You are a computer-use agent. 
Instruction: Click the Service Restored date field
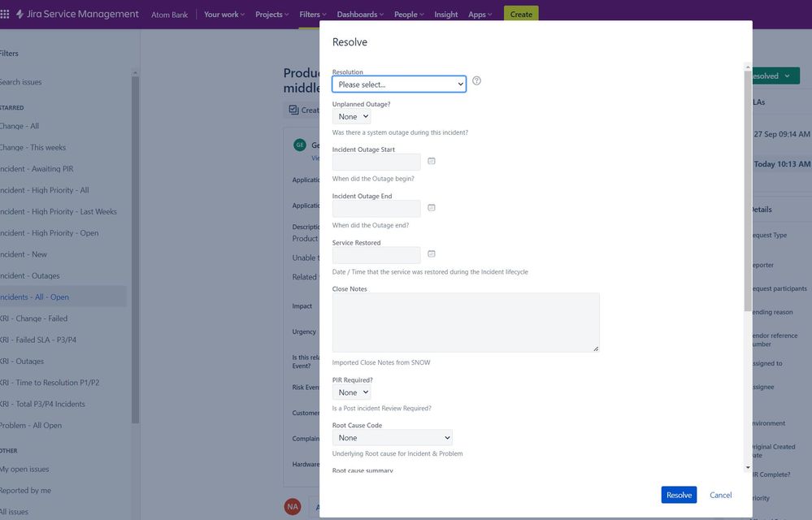click(376, 254)
